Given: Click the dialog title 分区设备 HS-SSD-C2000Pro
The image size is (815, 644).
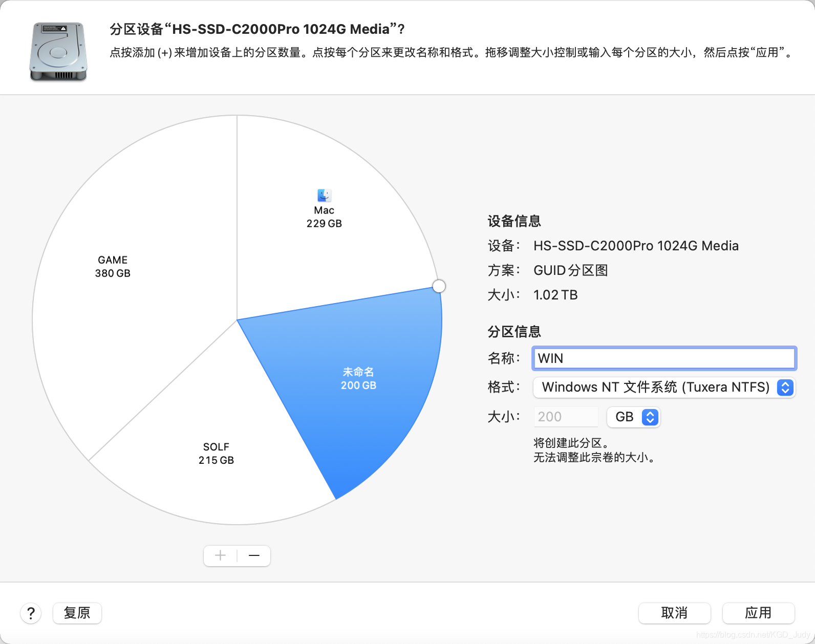Looking at the screenshot, I should point(258,29).
